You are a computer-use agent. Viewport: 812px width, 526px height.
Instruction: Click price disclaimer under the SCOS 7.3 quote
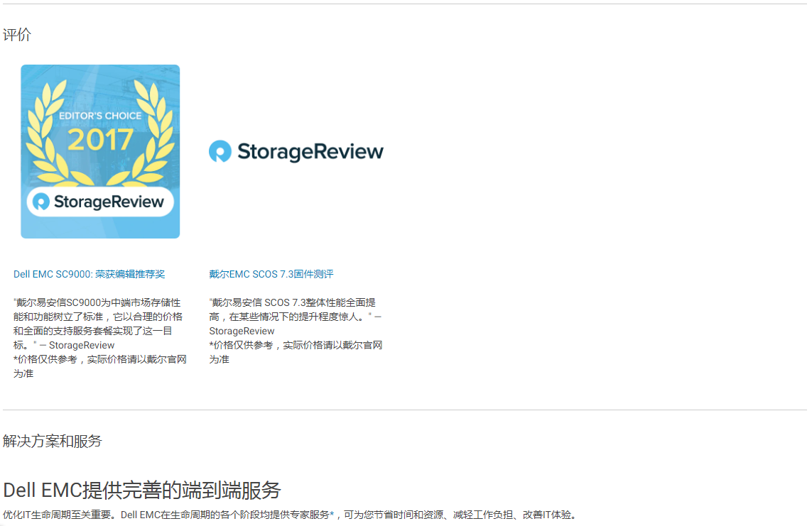point(296,352)
